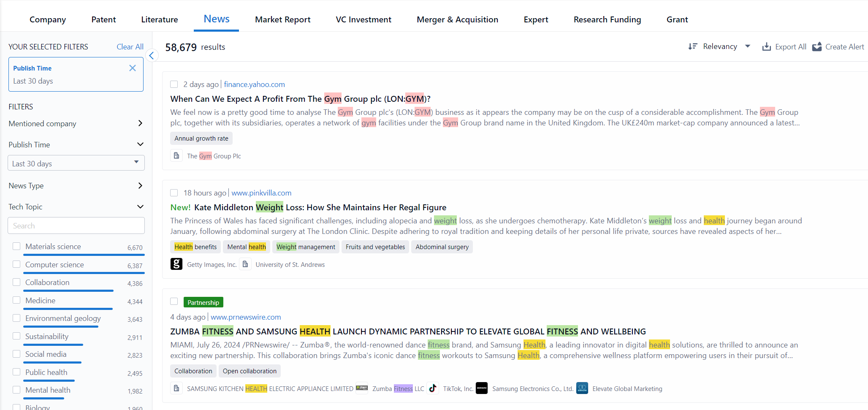Click the sort order icon beside Relevancy
Screen dimensions: 868x410
pyautogui.click(x=693, y=46)
